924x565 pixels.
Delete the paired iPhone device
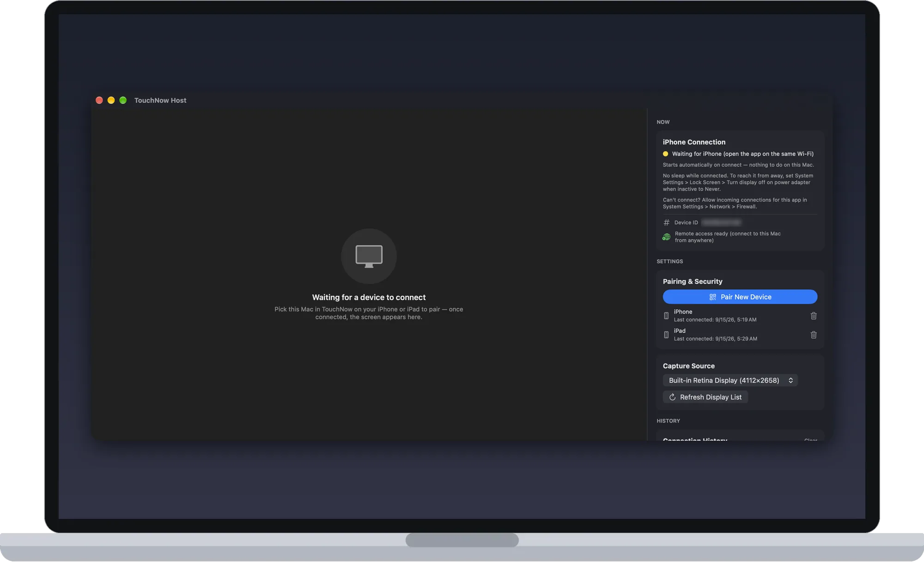coord(814,316)
